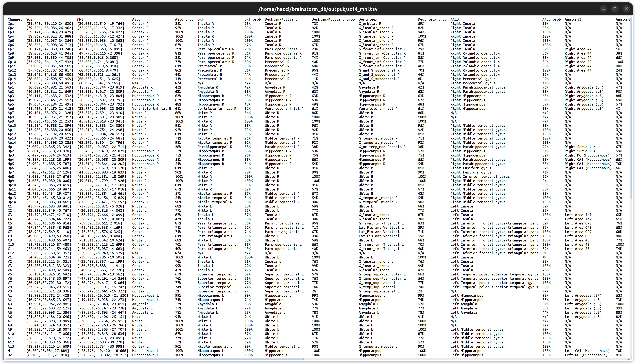The image size is (636, 364).
Task: Click Anatomy3 cell 'Left DG (Hippocampus)'
Action: pos(586,355)
